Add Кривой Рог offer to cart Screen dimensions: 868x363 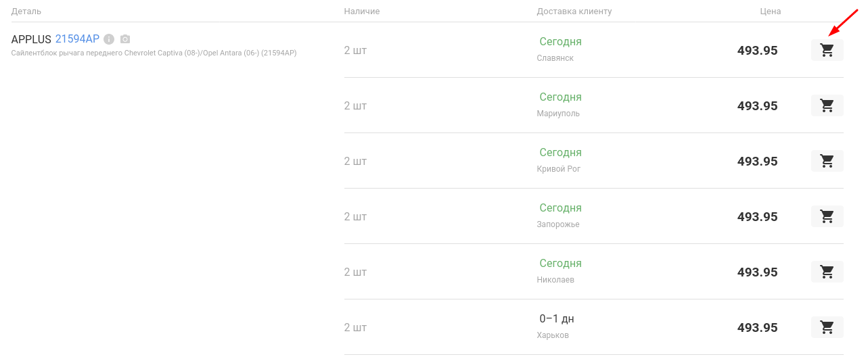(827, 161)
